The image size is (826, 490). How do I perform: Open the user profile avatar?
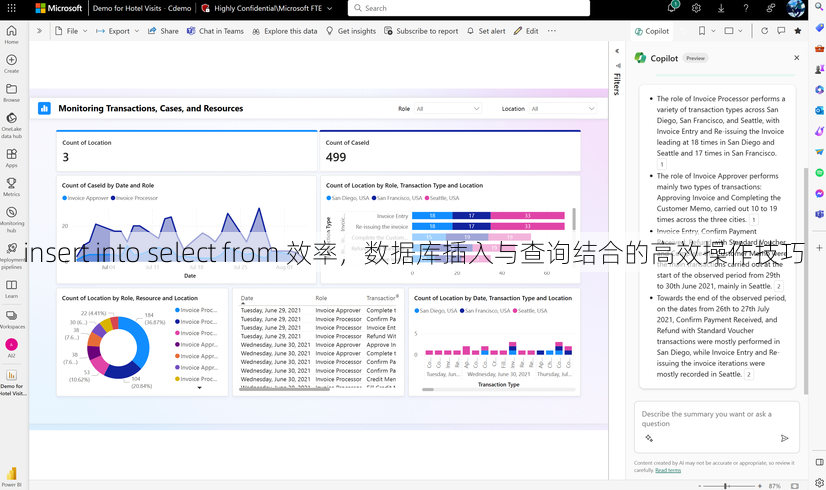795,8
